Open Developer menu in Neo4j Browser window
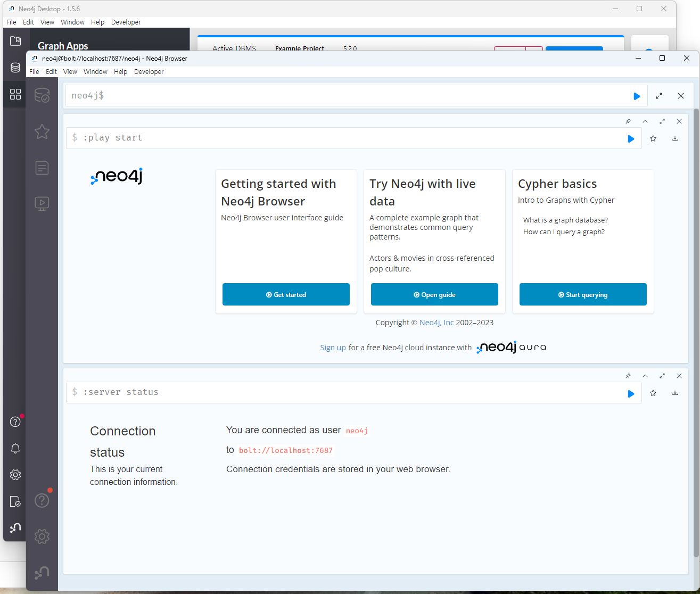The width and height of the screenshot is (700, 594). (x=149, y=71)
